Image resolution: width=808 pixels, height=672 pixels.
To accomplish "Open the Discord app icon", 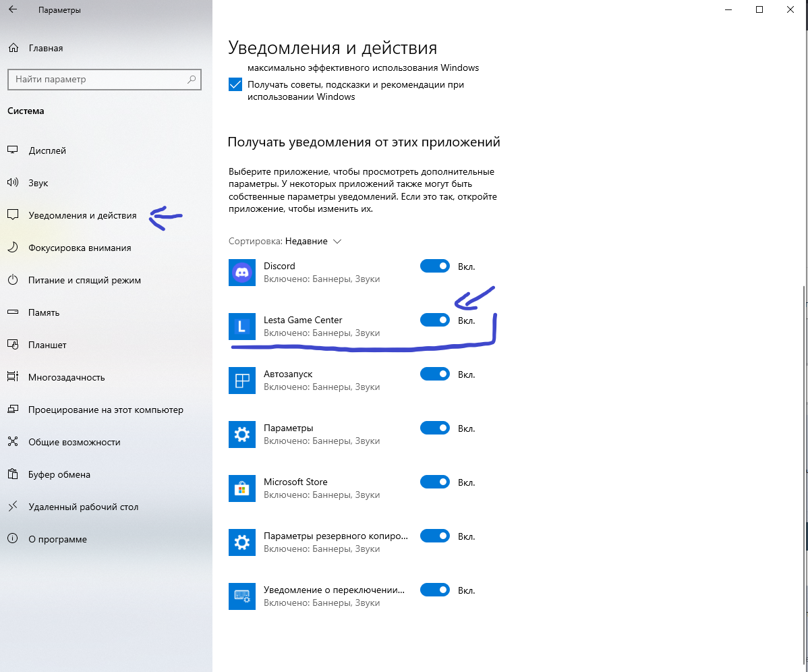I will tap(242, 272).
